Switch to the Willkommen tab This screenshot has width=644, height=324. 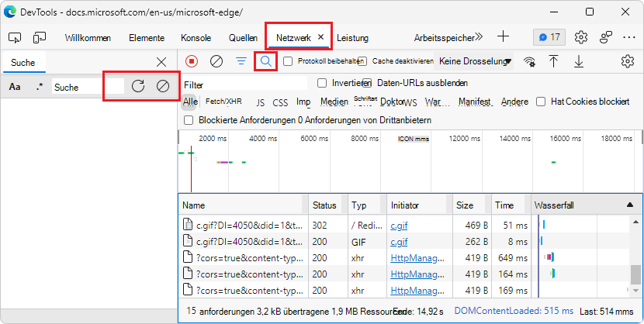click(88, 38)
